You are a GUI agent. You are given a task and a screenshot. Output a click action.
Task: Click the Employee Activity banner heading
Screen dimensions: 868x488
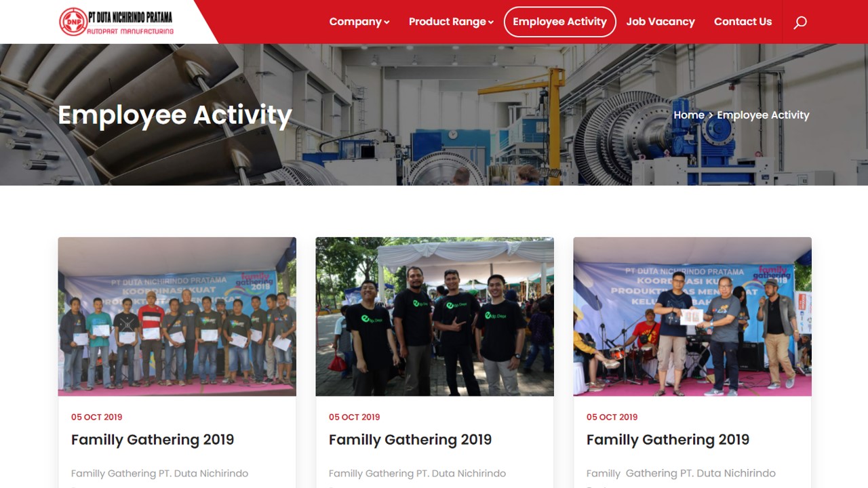[175, 115]
